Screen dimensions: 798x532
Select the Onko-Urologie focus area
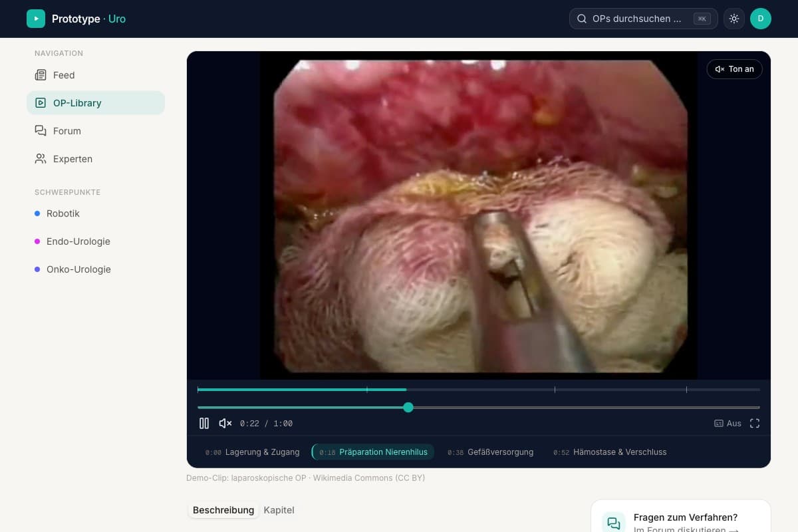pyautogui.click(x=96, y=269)
